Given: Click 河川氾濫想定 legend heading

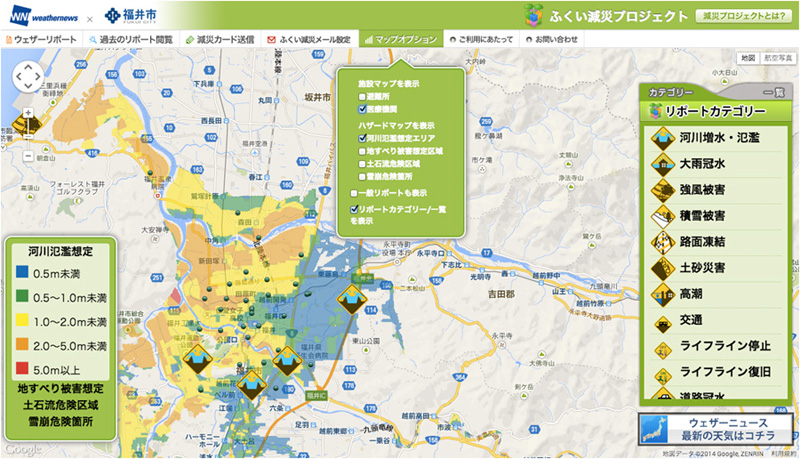Looking at the screenshot, I should pyautogui.click(x=60, y=251).
